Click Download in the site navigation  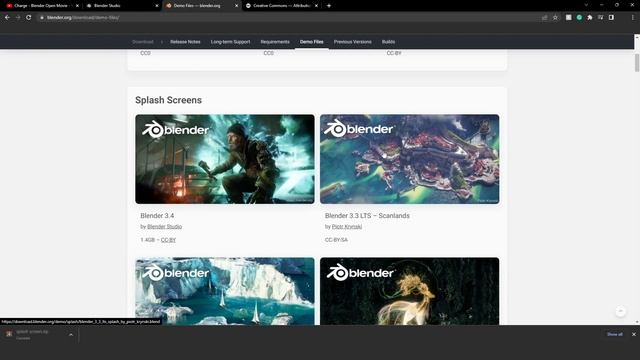tap(143, 42)
